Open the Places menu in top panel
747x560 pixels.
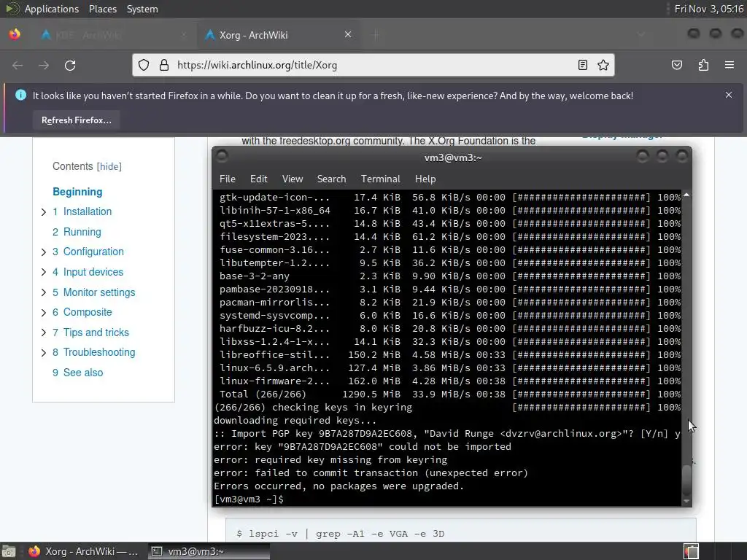coord(102,9)
